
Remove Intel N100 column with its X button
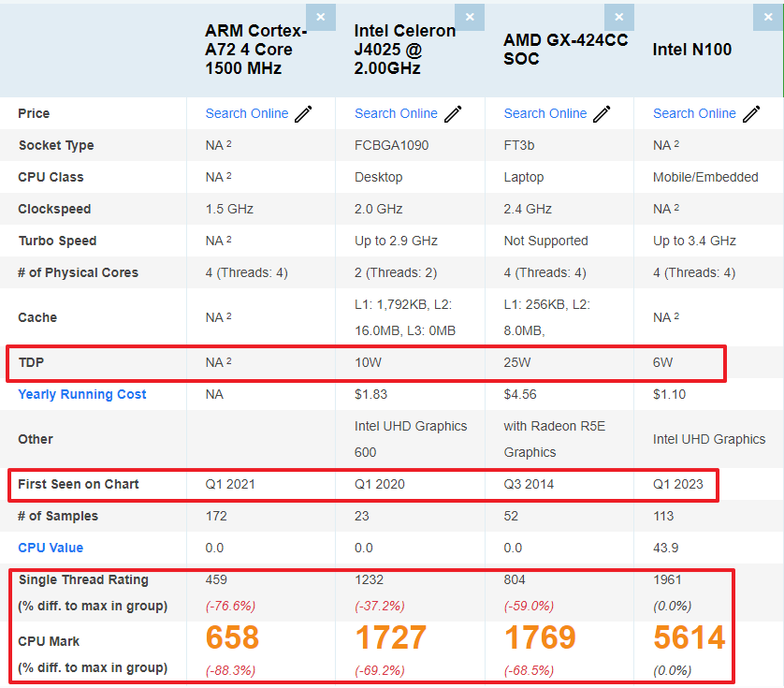tap(768, 17)
